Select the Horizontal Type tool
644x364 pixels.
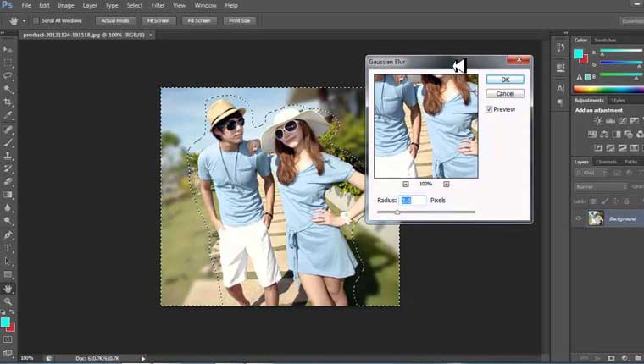click(8, 248)
